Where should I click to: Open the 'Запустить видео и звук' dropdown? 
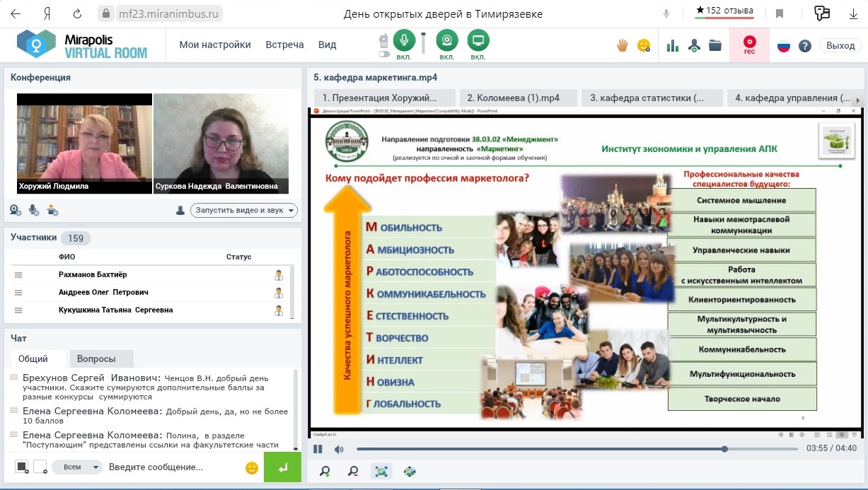click(x=244, y=210)
